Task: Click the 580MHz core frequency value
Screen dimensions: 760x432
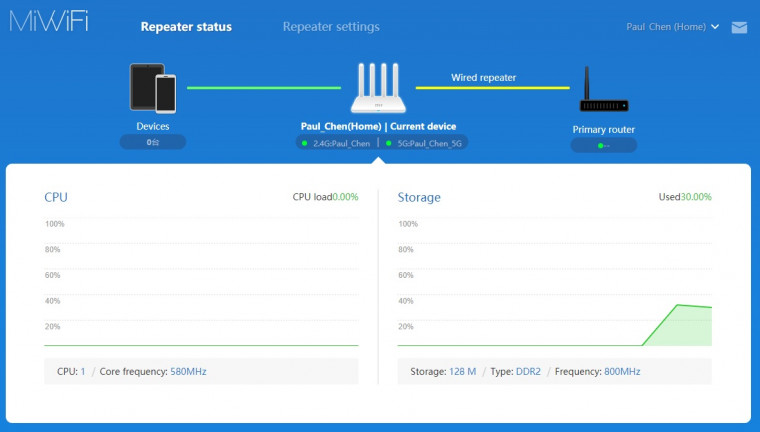Action: coord(189,371)
